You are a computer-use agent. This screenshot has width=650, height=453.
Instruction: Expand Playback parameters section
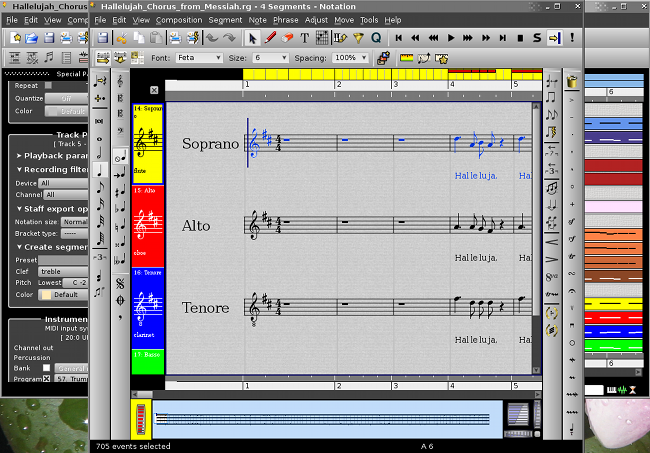coord(52,156)
